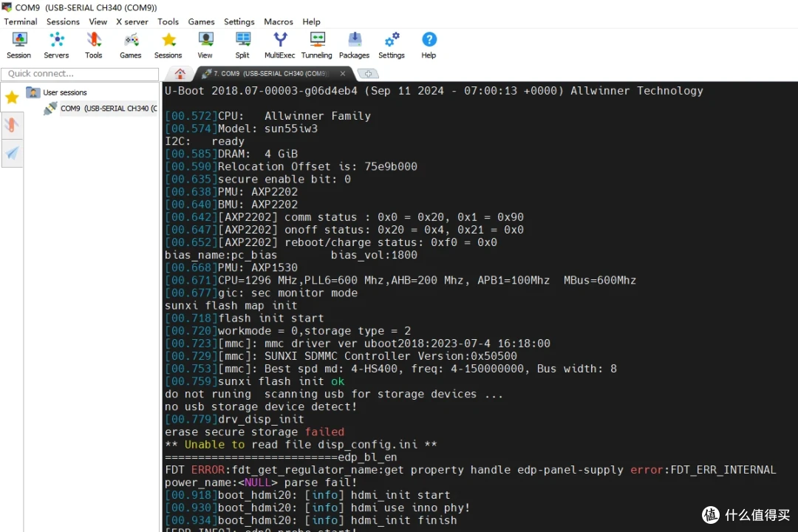
Task: Open the View toolbar icon
Action: pyautogui.click(x=205, y=45)
